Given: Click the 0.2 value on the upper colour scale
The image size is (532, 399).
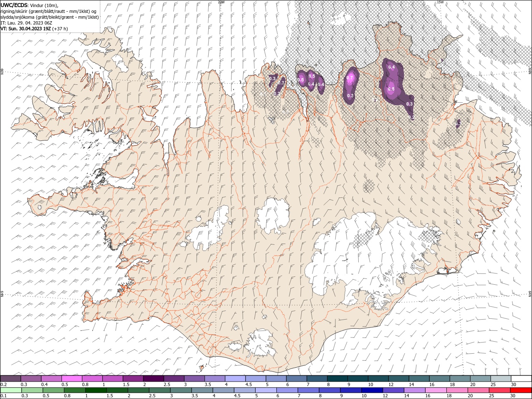Looking at the screenshot, I should [x=3, y=384].
